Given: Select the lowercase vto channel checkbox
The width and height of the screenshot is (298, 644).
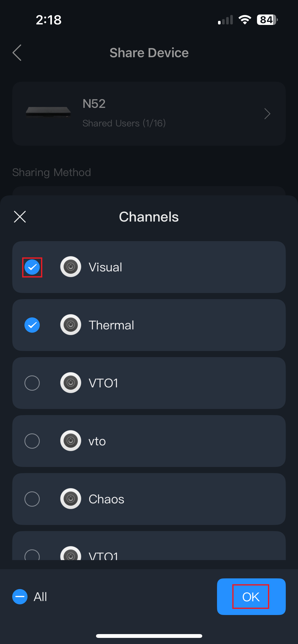Looking at the screenshot, I should [x=32, y=441].
